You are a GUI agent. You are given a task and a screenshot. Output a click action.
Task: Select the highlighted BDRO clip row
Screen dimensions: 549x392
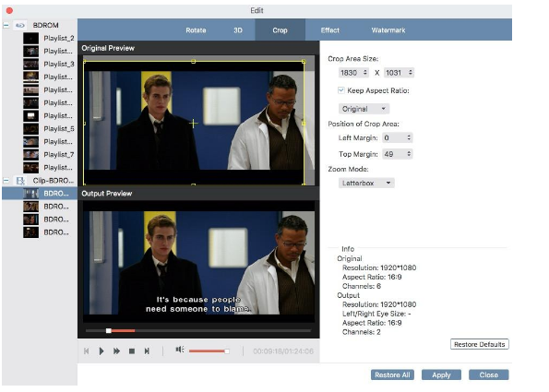point(40,194)
